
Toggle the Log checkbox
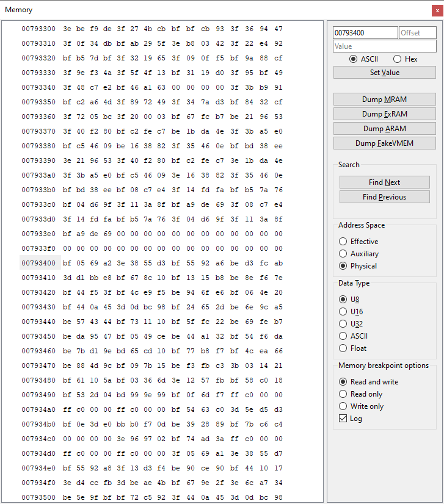click(351, 418)
